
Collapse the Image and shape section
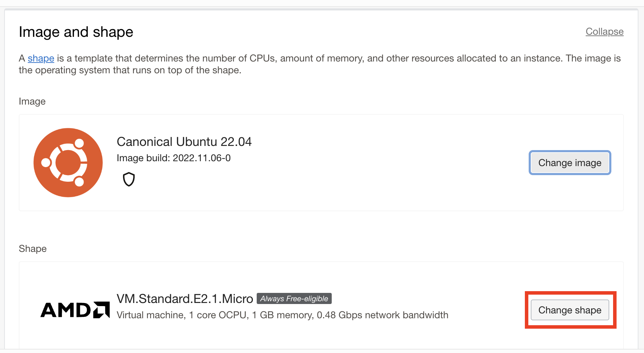(604, 31)
